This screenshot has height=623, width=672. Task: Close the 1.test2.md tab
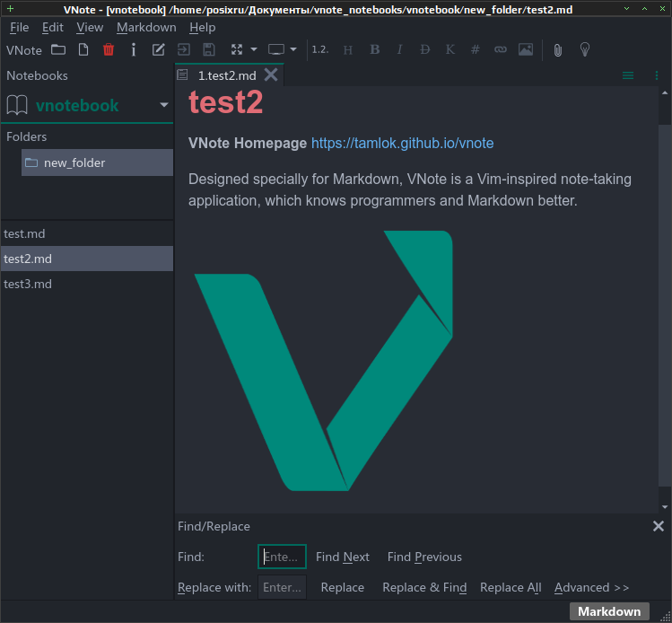pyautogui.click(x=271, y=75)
